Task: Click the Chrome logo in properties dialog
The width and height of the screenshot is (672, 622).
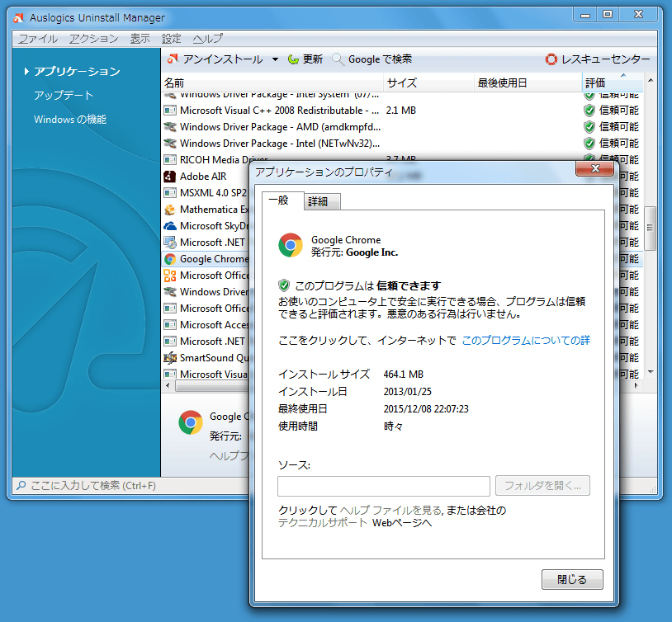Action: pyautogui.click(x=291, y=245)
